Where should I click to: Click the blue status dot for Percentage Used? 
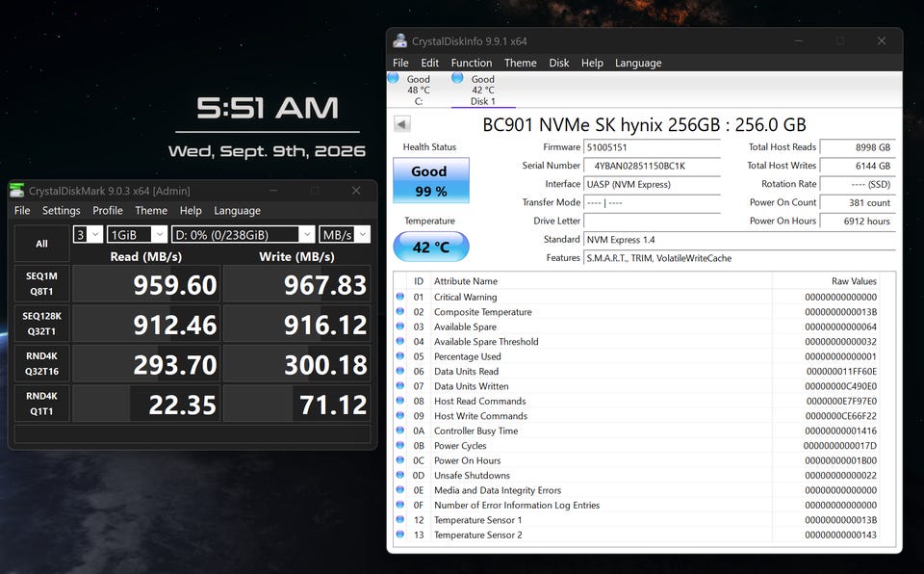tap(400, 355)
